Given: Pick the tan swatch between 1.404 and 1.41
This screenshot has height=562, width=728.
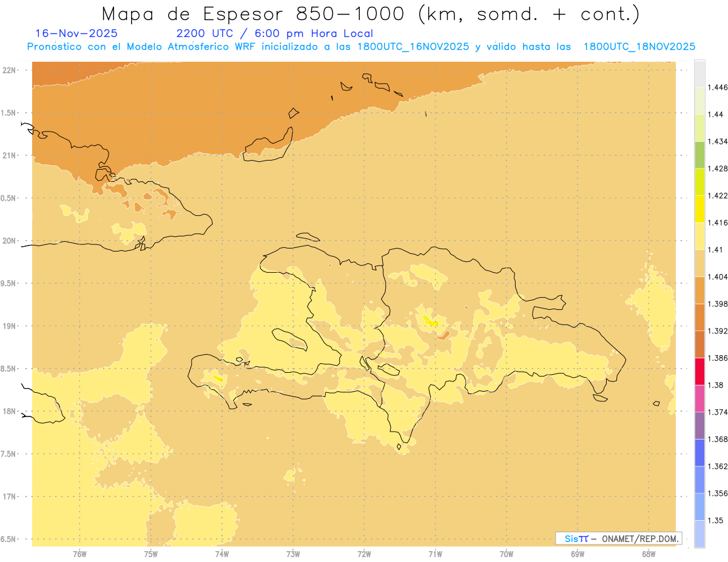Looking at the screenshot, I should 699,263.
